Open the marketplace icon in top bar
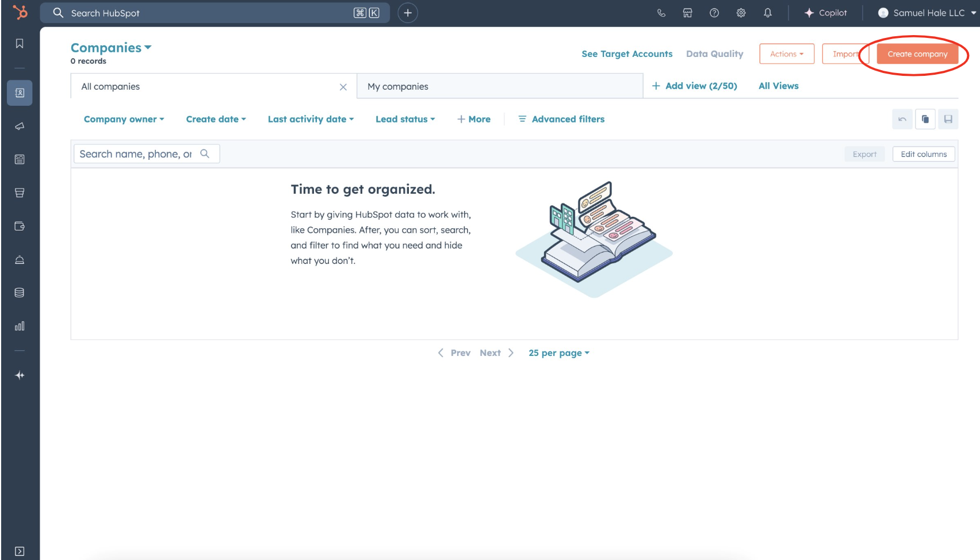980x560 pixels. [x=687, y=13]
